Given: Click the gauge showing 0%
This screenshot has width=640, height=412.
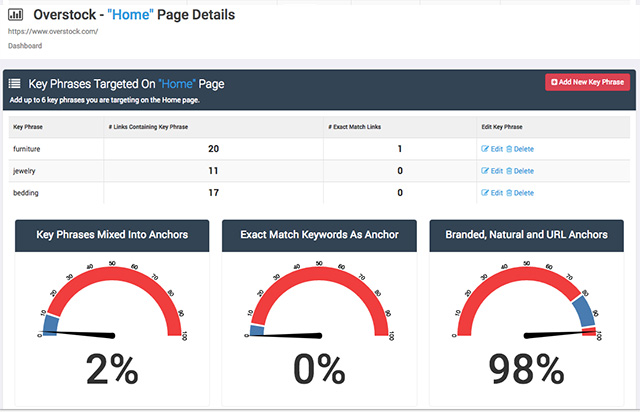Looking at the screenshot, I should [x=319, y=302].
